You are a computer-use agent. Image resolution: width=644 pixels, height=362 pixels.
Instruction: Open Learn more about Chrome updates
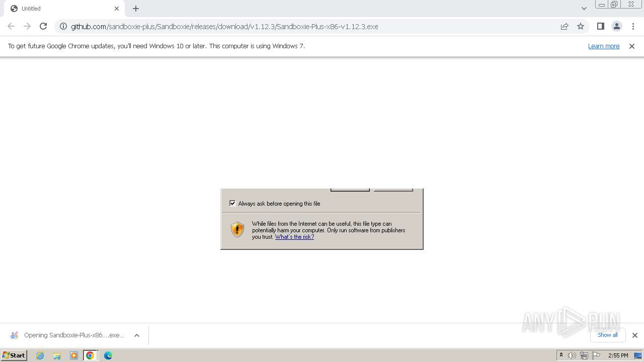click(604, 46)
